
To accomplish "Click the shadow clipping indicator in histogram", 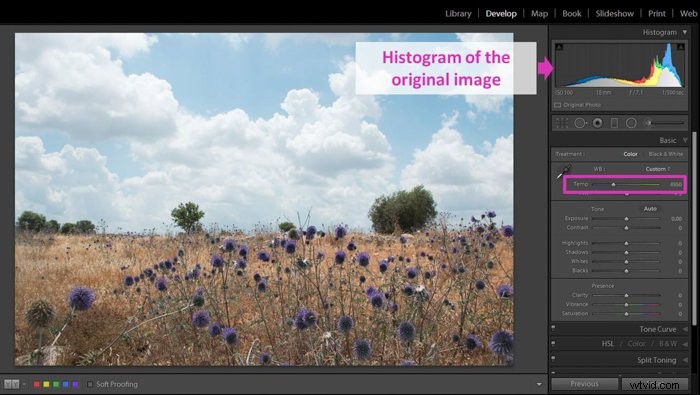I will coord(559,46).
